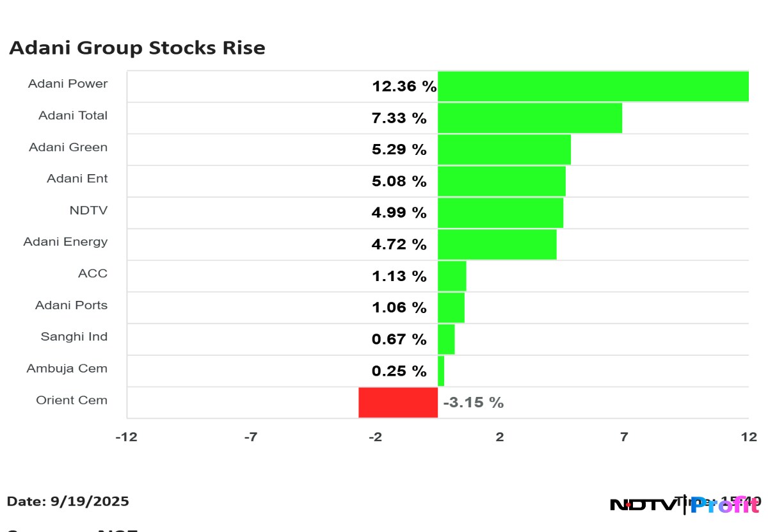
Task: Click the NDTV row label
Action: click(88, 210)
